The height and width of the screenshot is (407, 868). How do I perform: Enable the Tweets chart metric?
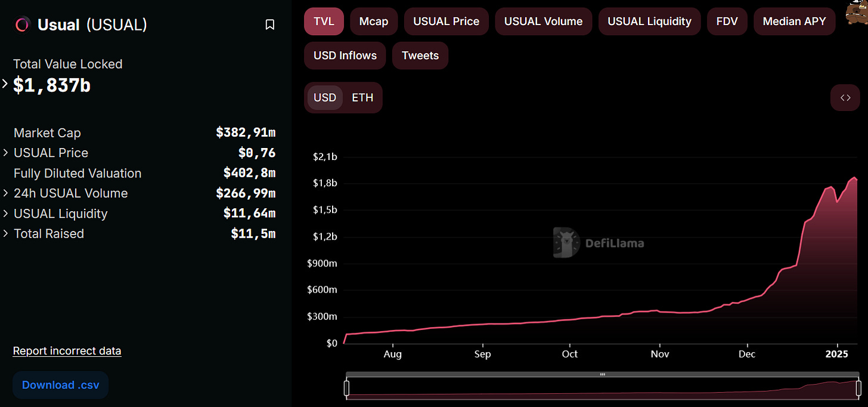click(x=420, y=55)
